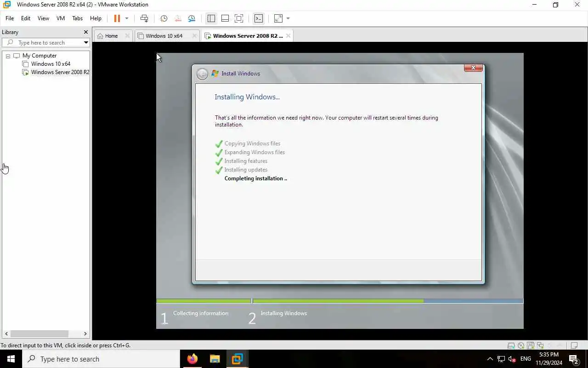
Task: Click the printer status bar icon
Action: pos(559,345)
